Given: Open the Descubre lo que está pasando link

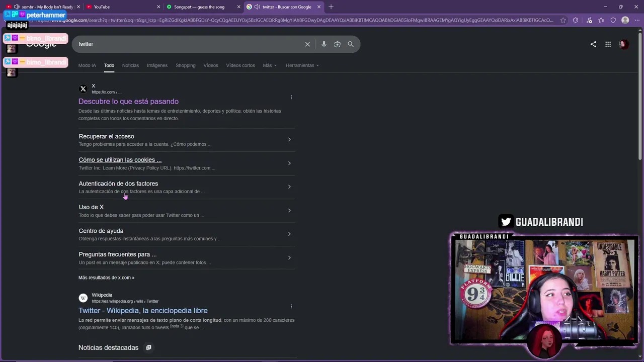Looking at the screenshot, I should (128, 102).
